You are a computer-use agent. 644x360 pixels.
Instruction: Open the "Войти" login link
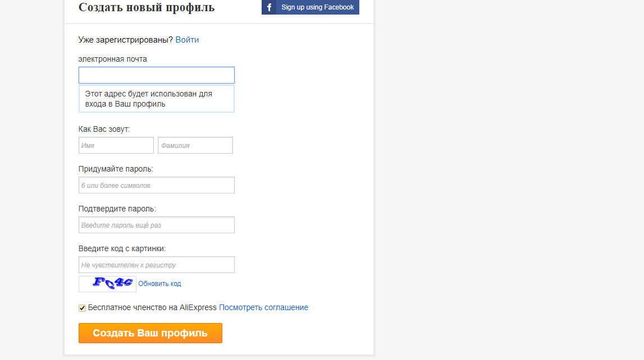187,40
